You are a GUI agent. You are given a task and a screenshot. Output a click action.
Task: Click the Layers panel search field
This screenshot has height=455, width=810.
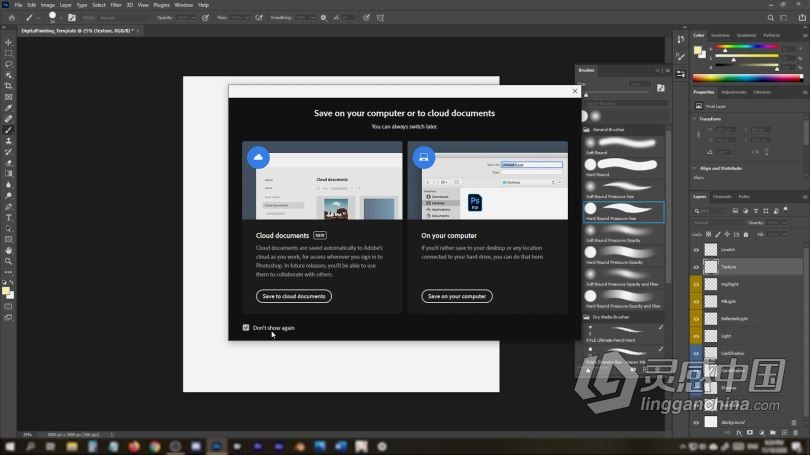(712, 211)
